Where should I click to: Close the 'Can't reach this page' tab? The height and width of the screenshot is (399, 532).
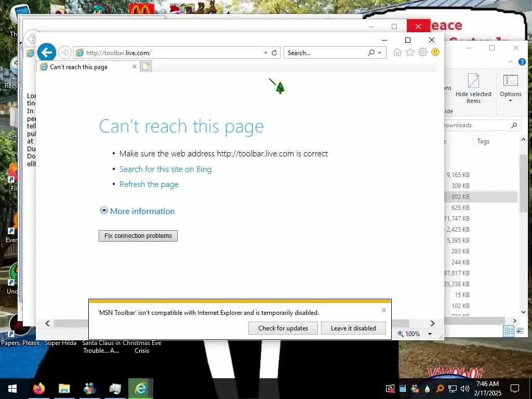[x=135, y=66]
